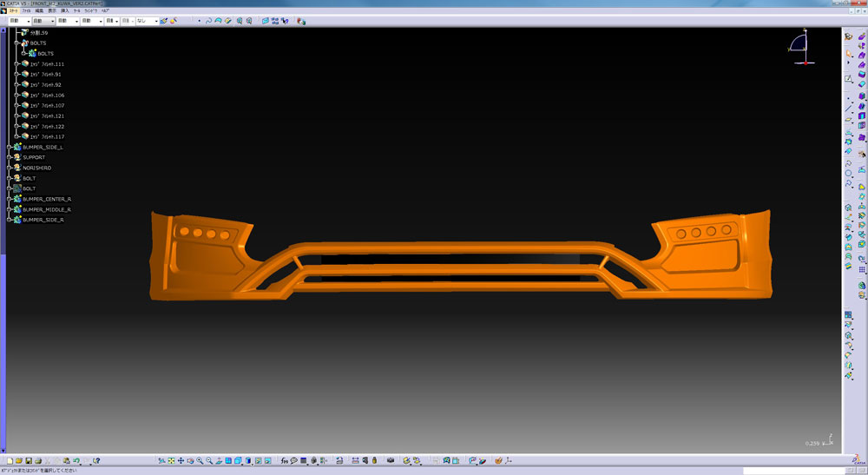868x475 pixels.
Task: Click the tree scrollbar up arrow
Action: [3, 30]
